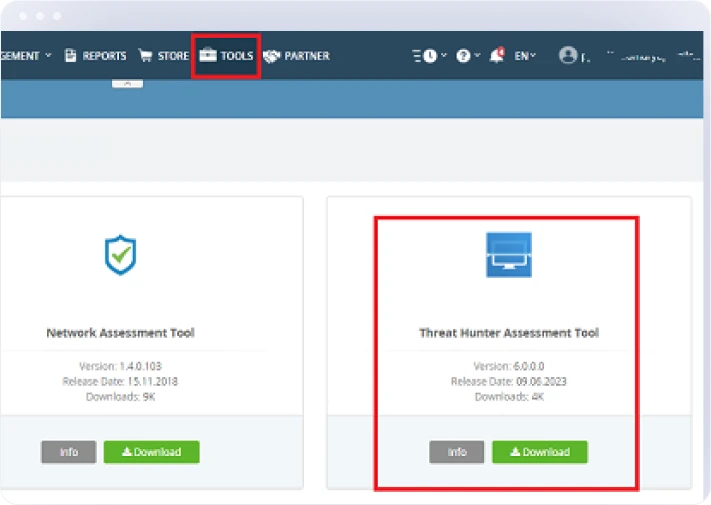Click the Threat Hunter Assessment Tool title
Screen dimensions: 711x505
pyautogui.click(x=508, y=333)
